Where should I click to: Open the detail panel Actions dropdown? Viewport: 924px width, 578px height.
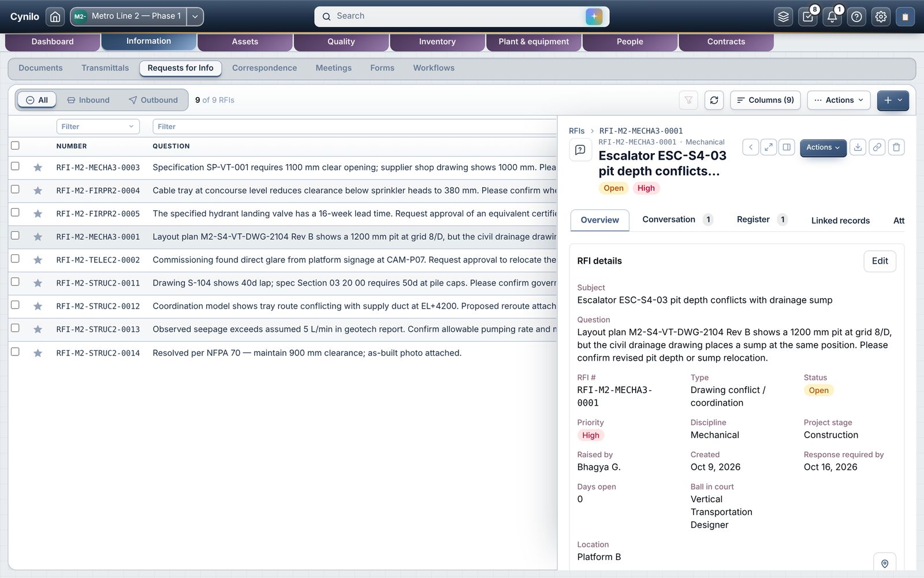tap(823, 147)
